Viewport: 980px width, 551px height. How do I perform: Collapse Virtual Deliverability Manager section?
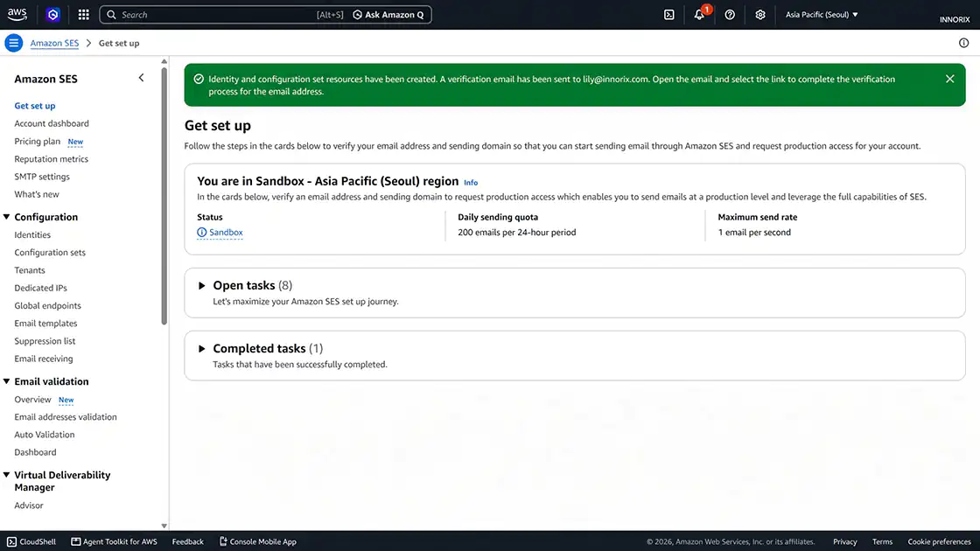(7, 475)
